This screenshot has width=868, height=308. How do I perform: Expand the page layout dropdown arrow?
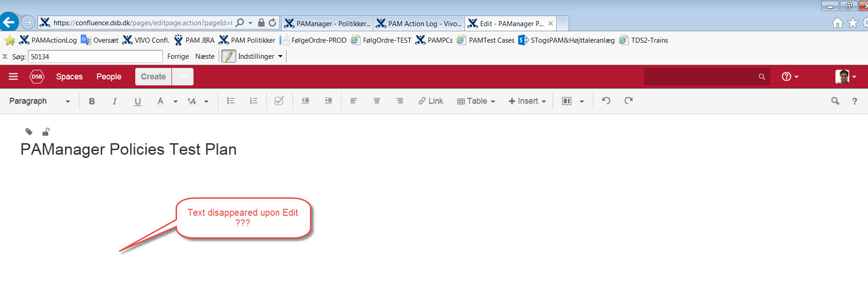(582, 101)
